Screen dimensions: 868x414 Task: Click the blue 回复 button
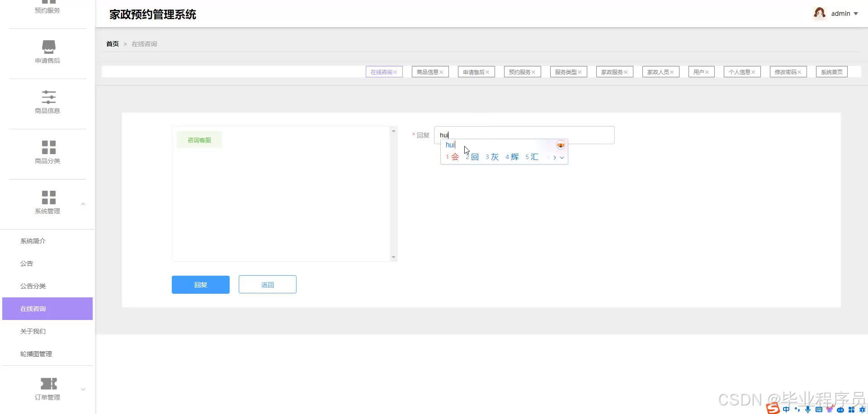[201, 285]
